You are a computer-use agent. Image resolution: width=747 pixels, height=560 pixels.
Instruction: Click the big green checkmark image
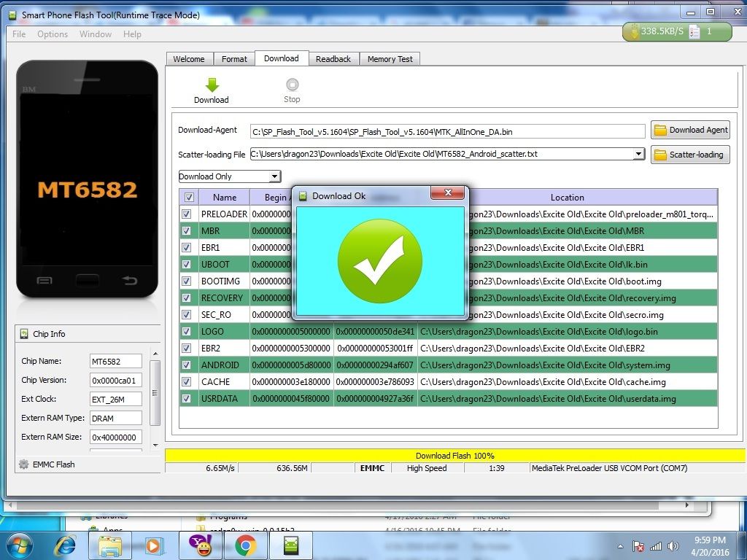point(379,260)
